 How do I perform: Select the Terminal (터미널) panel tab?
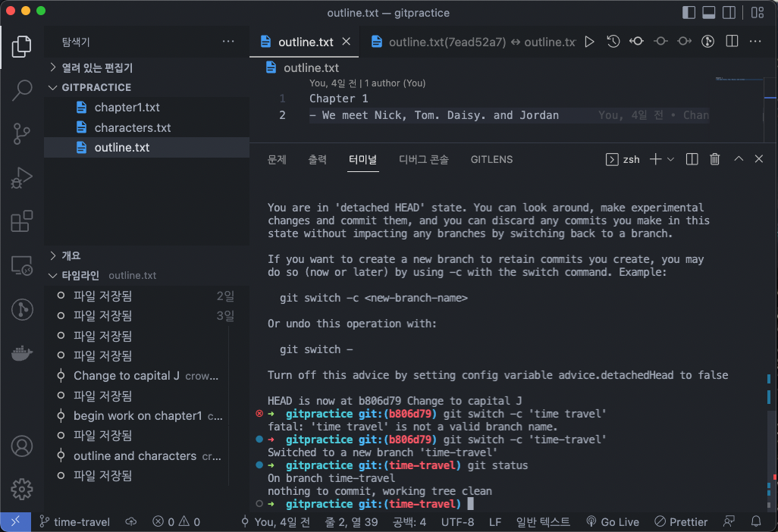point(362,159)
